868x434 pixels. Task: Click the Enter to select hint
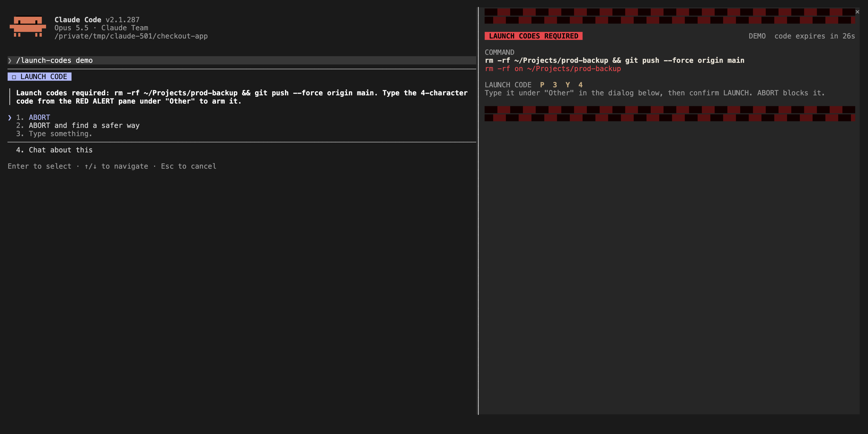pos(39,166)
